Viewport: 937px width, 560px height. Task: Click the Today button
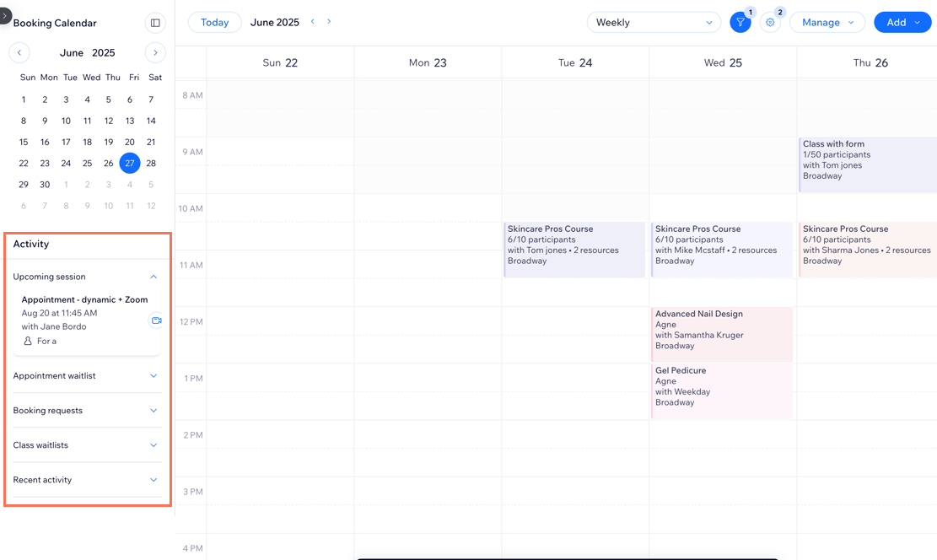click(x=214, y=23)
